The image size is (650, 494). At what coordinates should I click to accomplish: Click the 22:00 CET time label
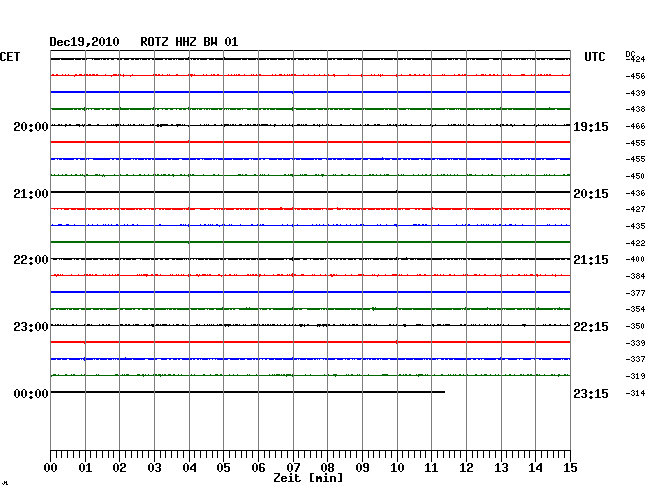click(x=31, y=260)
